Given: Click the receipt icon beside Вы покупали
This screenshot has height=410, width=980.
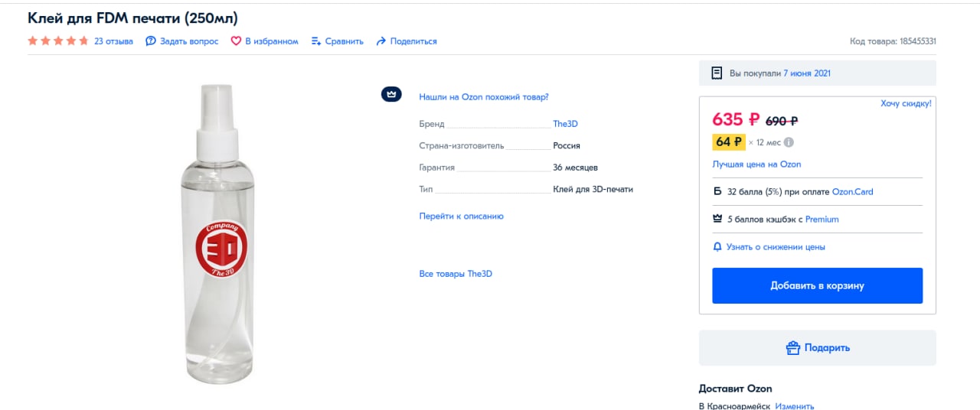Looking at the screenshot, I should click(717, 73).
